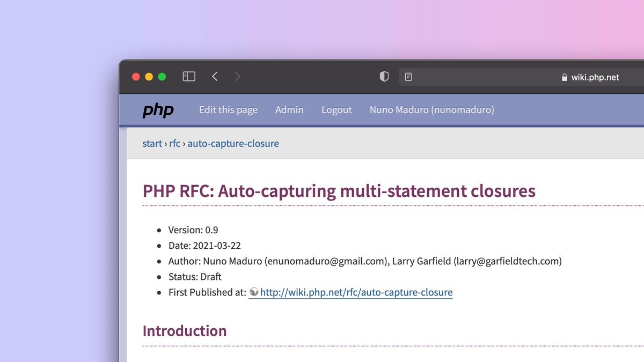644x362 pixels.
Task: Open the privacy shield report icon
Action: point(384,77)
